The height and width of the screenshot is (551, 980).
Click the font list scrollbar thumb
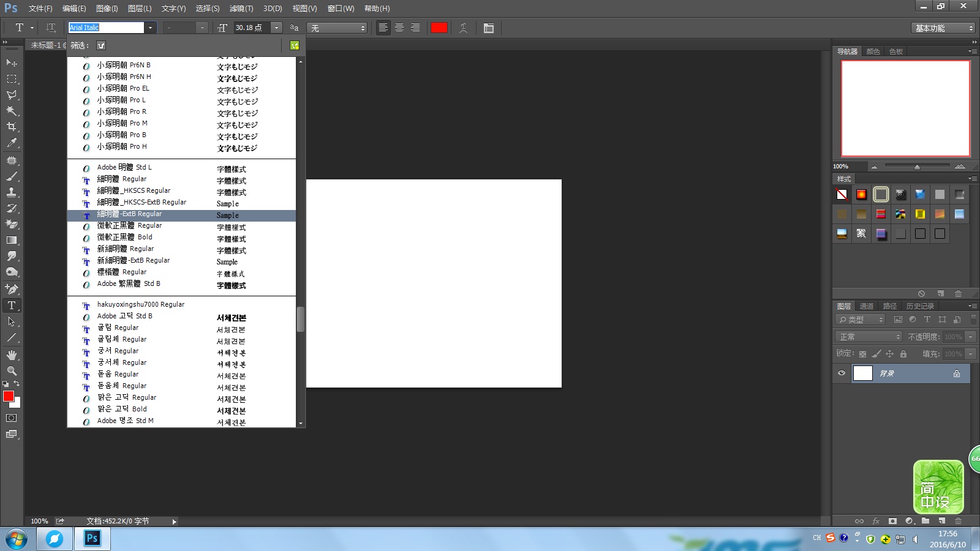300,319
